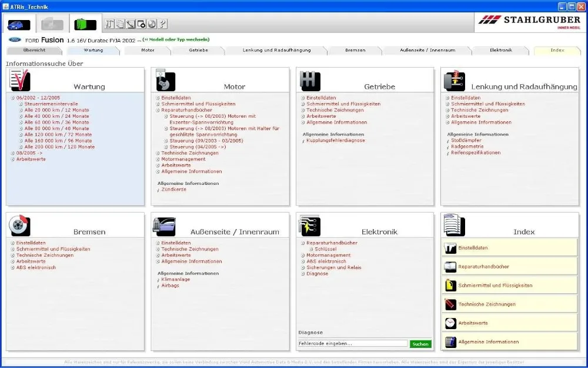This screenshot has height=368, width=588.
Task: Click the Allgemeine Informationen notepad icon in Index
Action: click(450, 342)
